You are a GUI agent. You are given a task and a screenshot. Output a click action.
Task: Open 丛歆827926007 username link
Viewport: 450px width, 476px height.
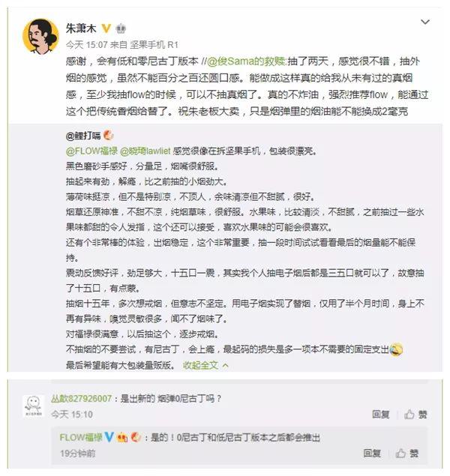click(x=82, y=398)
